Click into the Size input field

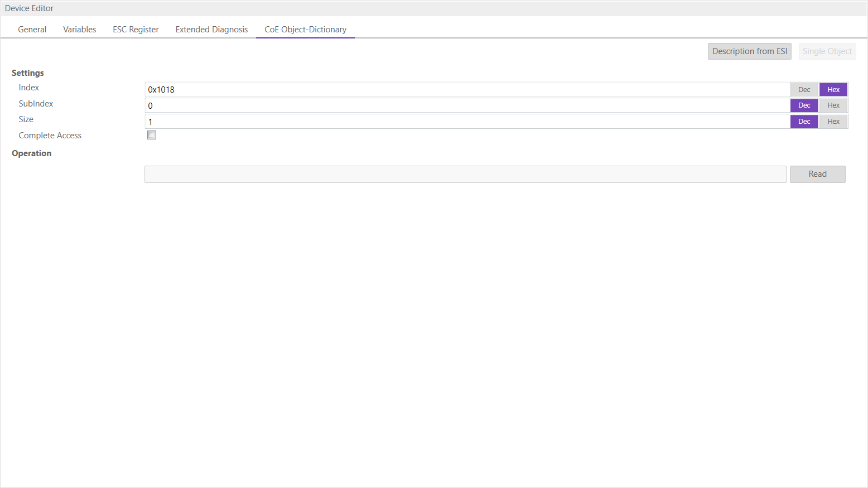click(x=467, y=122)
